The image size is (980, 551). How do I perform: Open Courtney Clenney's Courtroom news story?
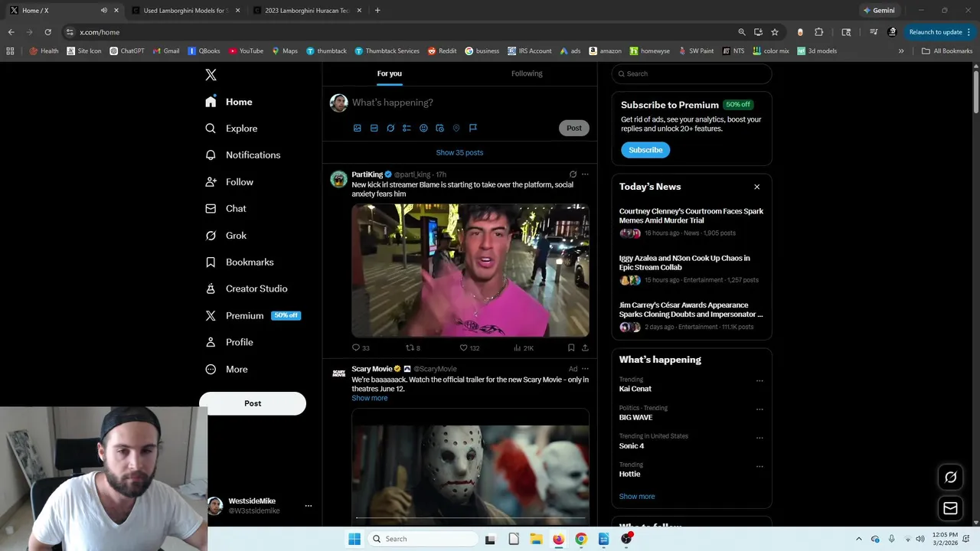coord(691,222)
